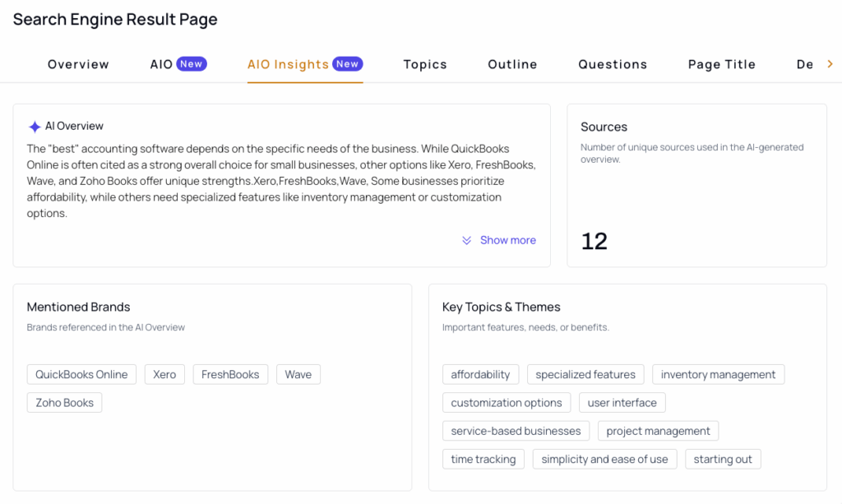Select the specialized features topic tag
The height and width of the screenshot is (504, 842).
tap(585, 374)
